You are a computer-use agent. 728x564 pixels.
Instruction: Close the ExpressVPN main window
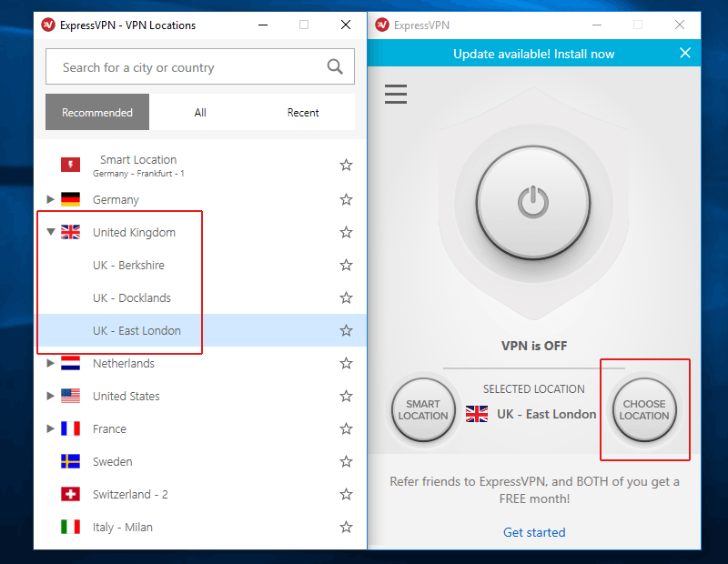pos(679,25)
